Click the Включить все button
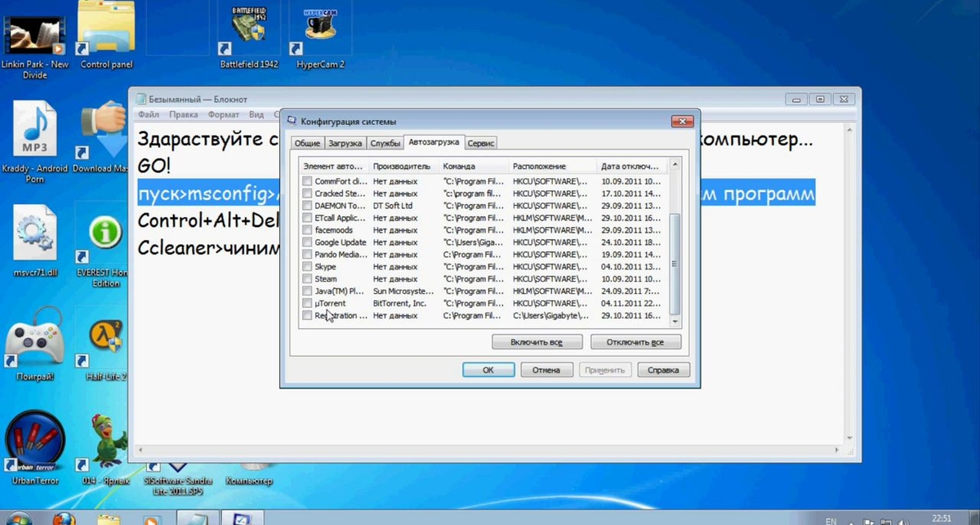 click(537, 342)
